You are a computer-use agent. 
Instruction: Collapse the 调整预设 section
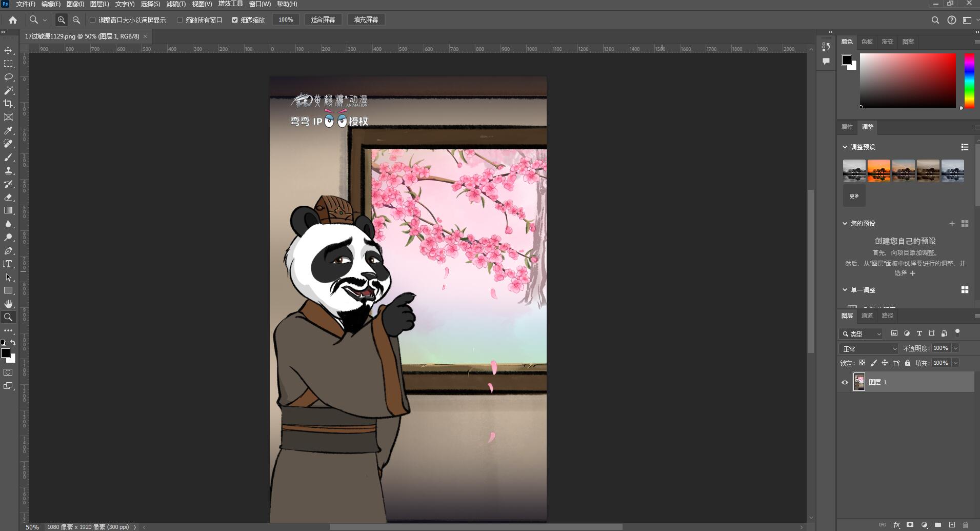pyautogui.click(x=845, y=147)
